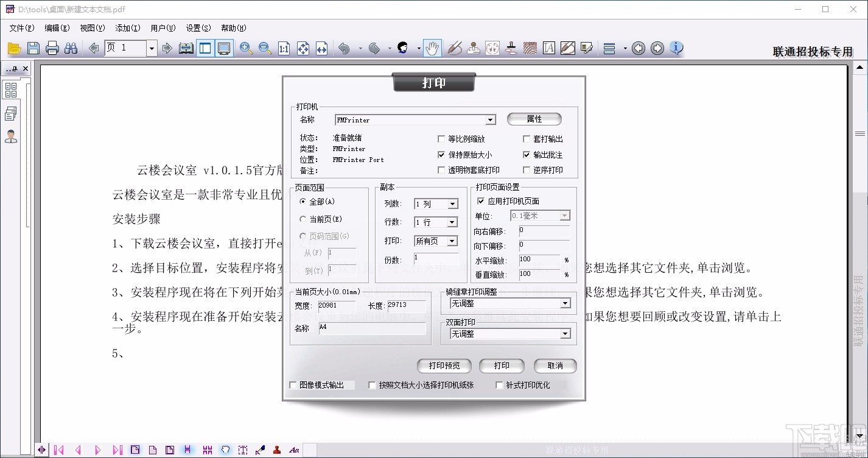The width and height of the screenshot is (868, 458).
Task: Jump to first page in bottom toolbar
Action: 59,450
